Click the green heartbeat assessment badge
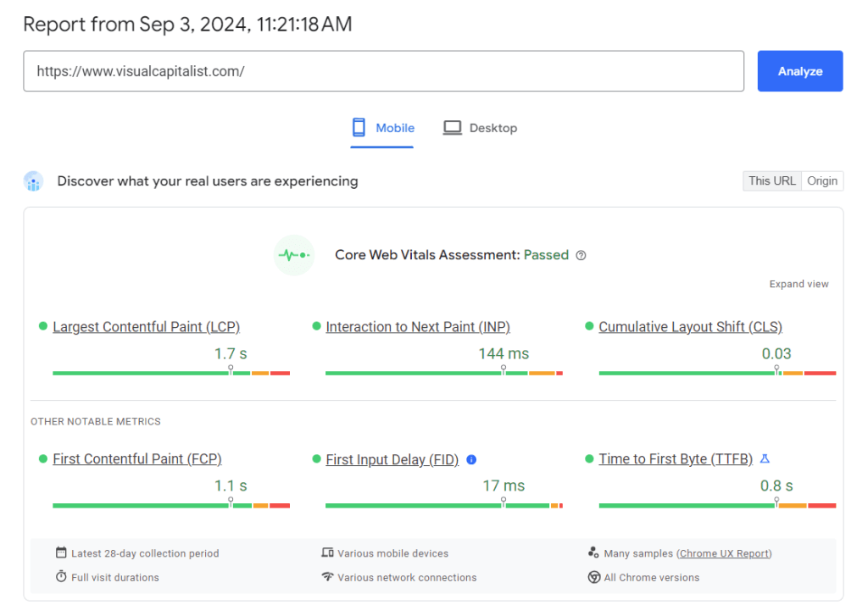This screenshot has width=868, height=616. [293, 255]
